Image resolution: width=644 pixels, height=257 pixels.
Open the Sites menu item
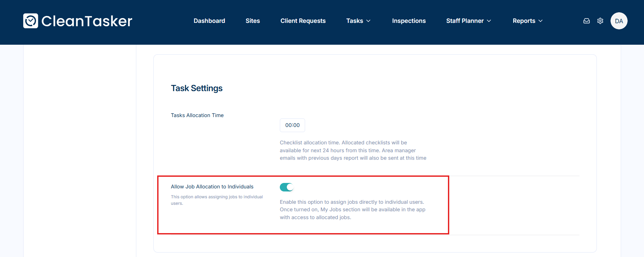click(252, 21)
